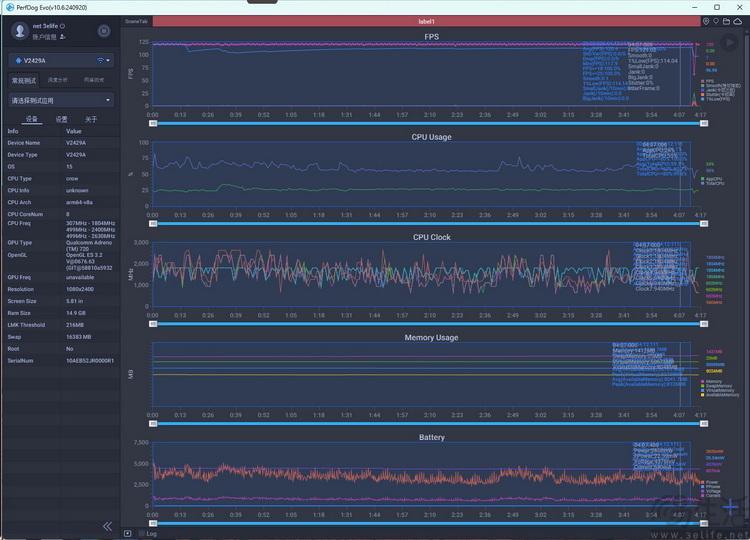Select the SerialNum row
750x540 pixels.
[61, 361]
